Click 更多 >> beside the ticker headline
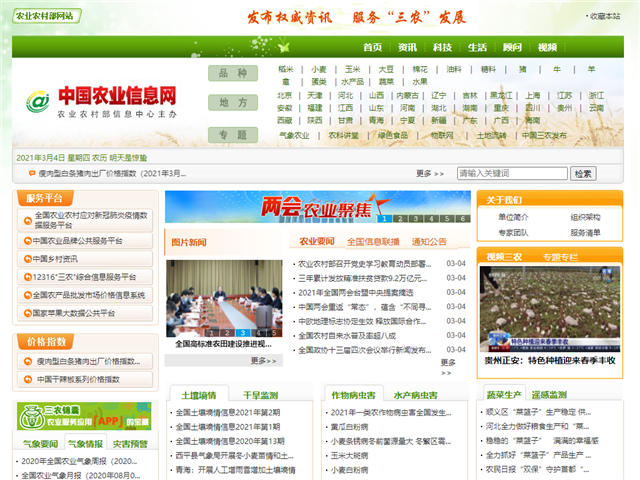 pos(430,173)
